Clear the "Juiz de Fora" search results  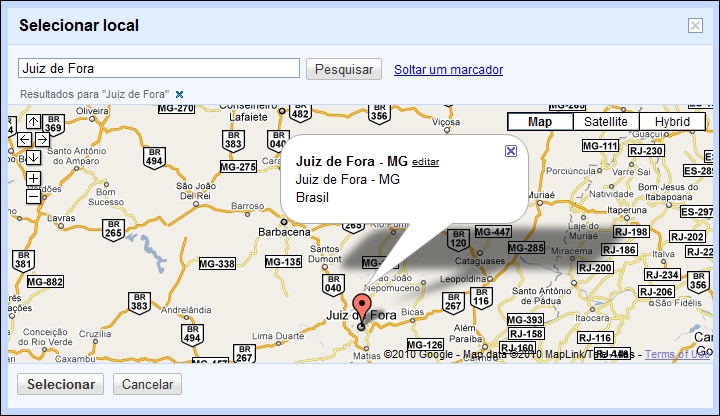click(179, 94)
